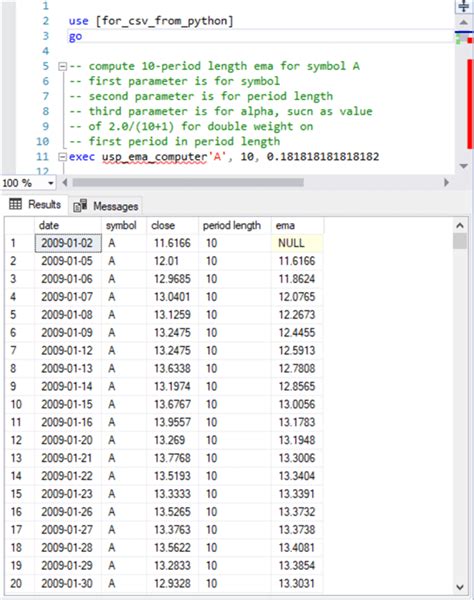Collapse the comment block at line 5
Image resolution: width=474 pixels, height=600 pixels.
62,67
